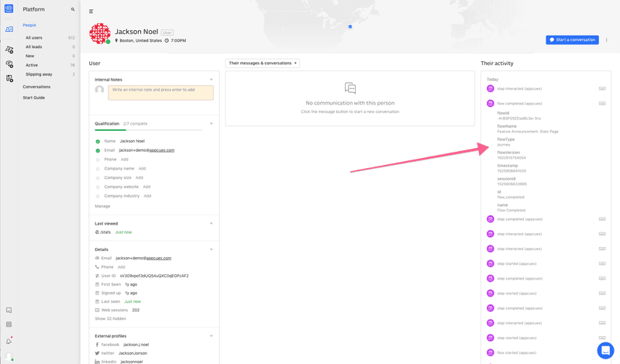Image resolution: width=620 pixels, height=364 pixels.
Task: Open the search icon beside Platform
Action: pyautogui.click(x=73, y=9)
